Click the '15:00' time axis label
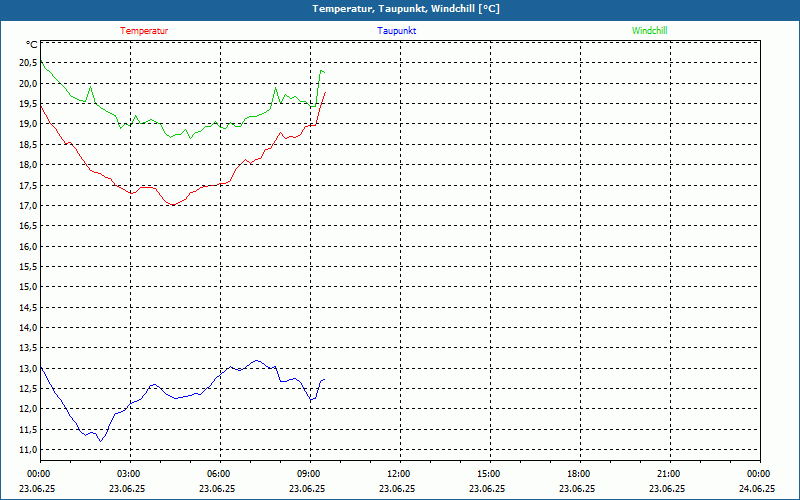The width and height of the screenshot is (800, 500). pyautogui.click(x=488, y=474)
